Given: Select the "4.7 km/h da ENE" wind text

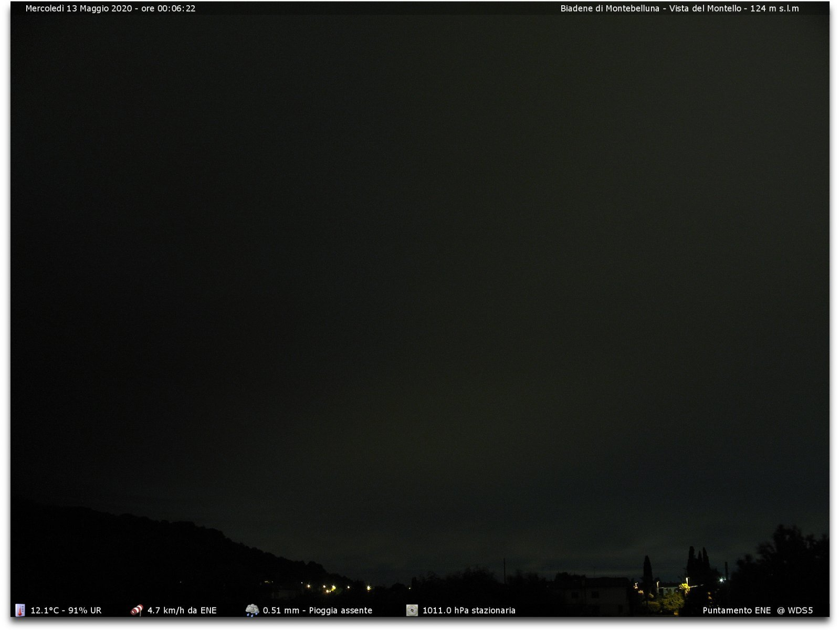Looking at the screenshot, I should point(182,611).
